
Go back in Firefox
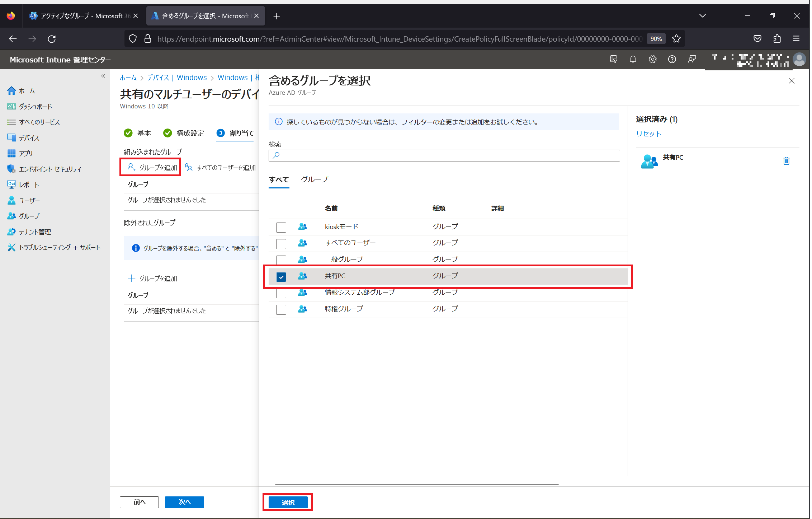tap(13, 39)
